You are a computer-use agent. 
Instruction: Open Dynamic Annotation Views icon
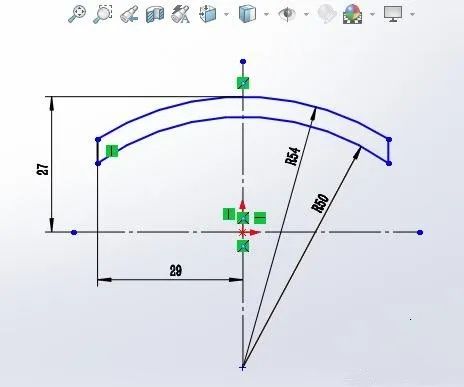[x=181, y=14]
